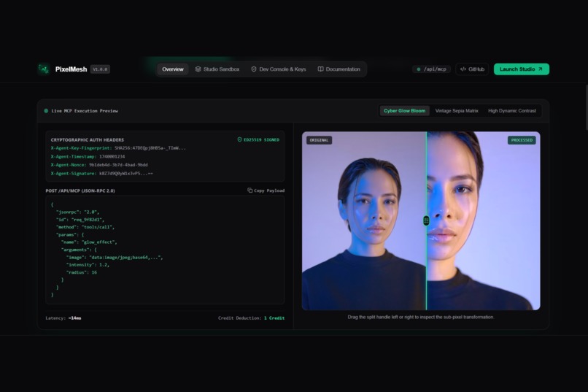The height and width of the screenshot is (392, 588).
Task: Click the ED25519 SIGNED badge text
Action: (261, 139)
